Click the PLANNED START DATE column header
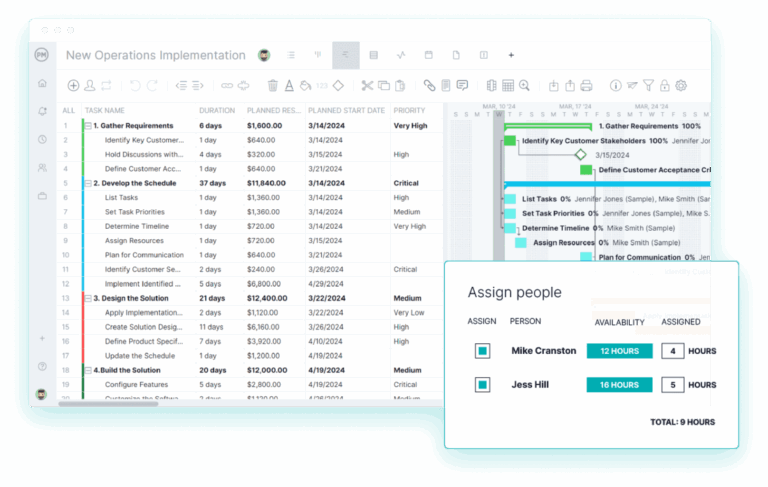 pos(346,111)
